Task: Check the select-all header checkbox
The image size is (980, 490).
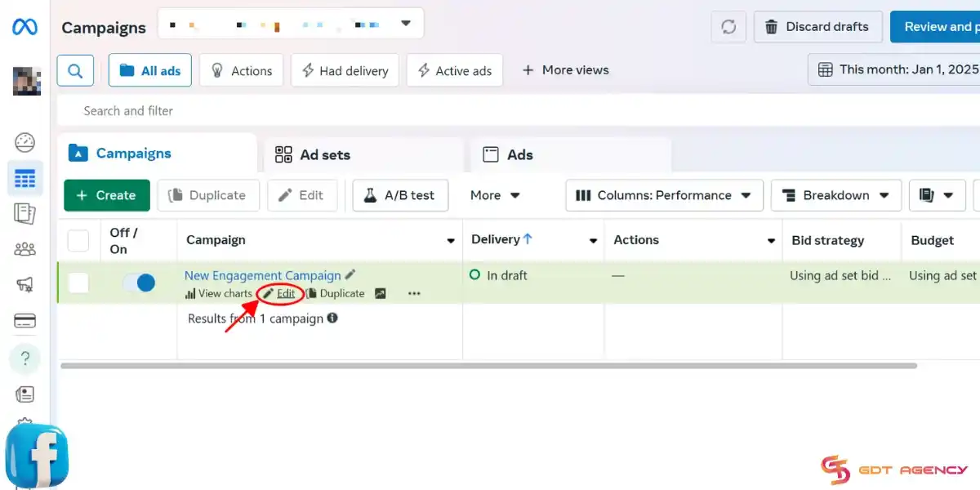Action: (78, 240)
